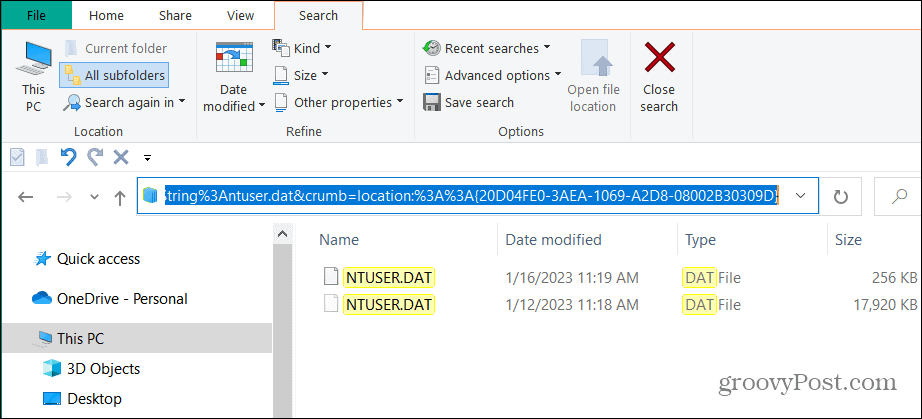
Task: Click the red Close search icon
Action: click(x=659, y=60)
